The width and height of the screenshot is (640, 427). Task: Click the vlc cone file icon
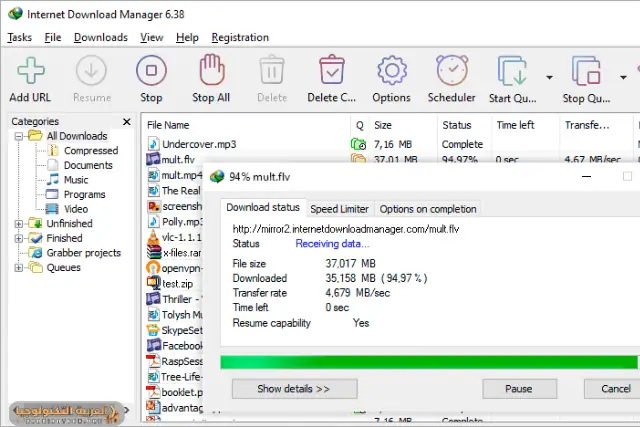[x=153, y=237]
